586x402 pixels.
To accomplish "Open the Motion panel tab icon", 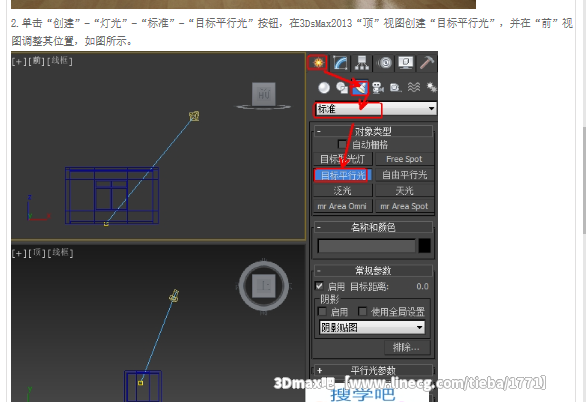I will point(384,63).
